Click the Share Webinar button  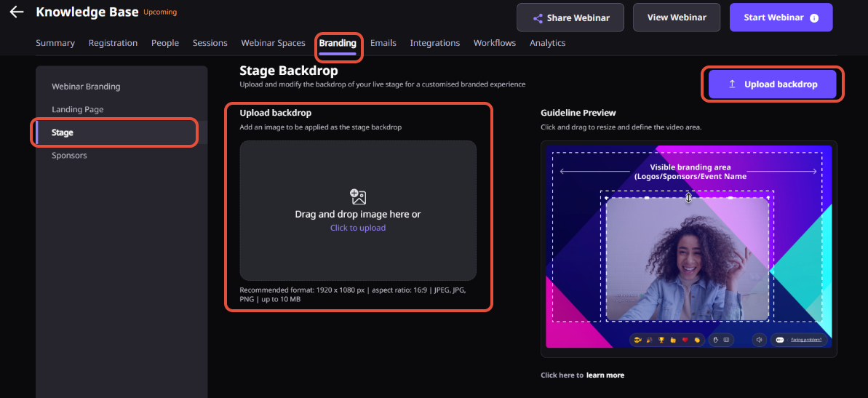[570, 17]
